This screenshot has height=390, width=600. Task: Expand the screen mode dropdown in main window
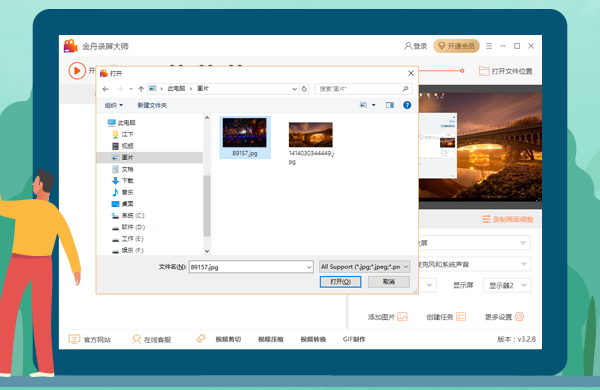click(523, 243)
